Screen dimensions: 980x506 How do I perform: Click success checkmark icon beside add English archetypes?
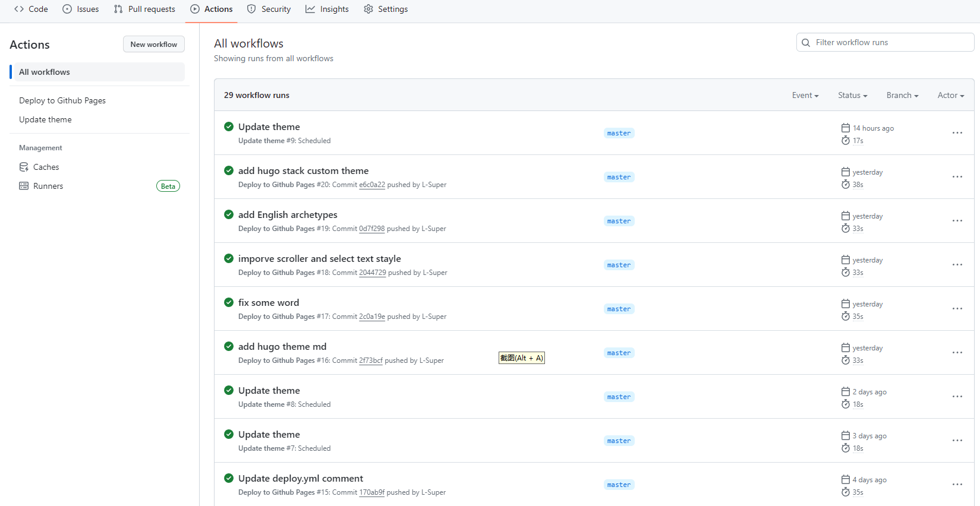[x=229, y=214]
